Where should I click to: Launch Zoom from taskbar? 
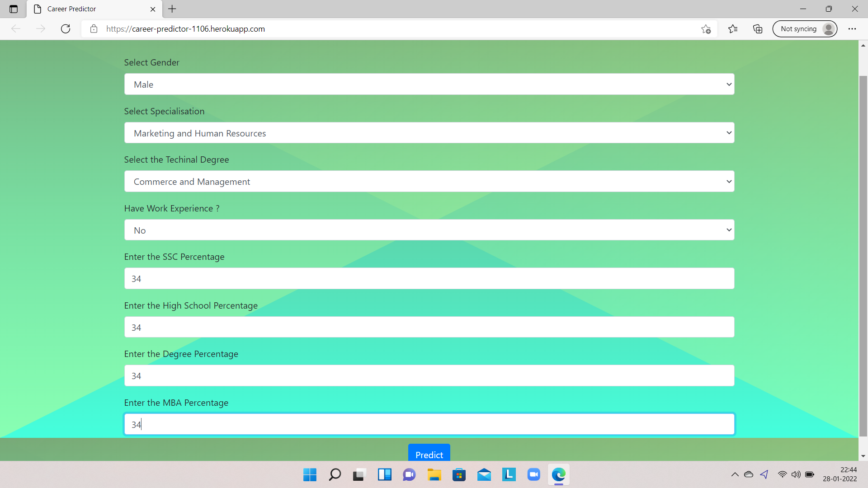pyautogui.click(x=533, y=474)
